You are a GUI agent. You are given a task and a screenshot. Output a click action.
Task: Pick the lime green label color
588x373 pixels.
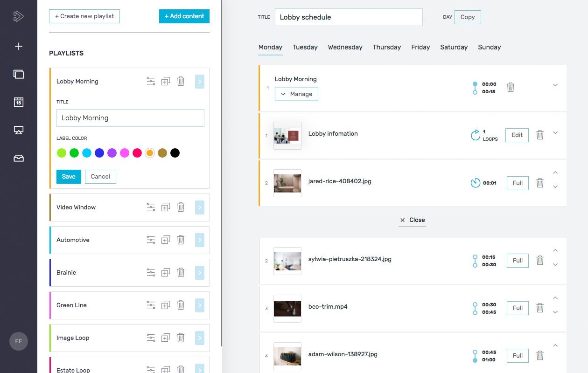coord(62,153)
